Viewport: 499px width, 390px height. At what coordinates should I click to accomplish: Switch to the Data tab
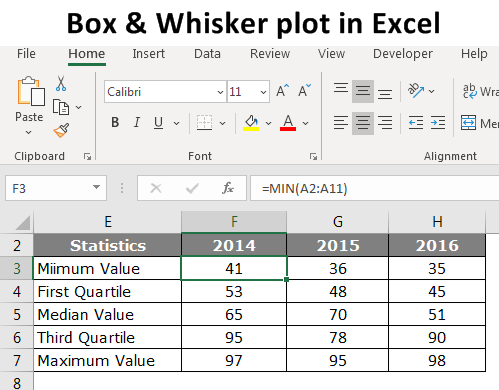(207, 54)
